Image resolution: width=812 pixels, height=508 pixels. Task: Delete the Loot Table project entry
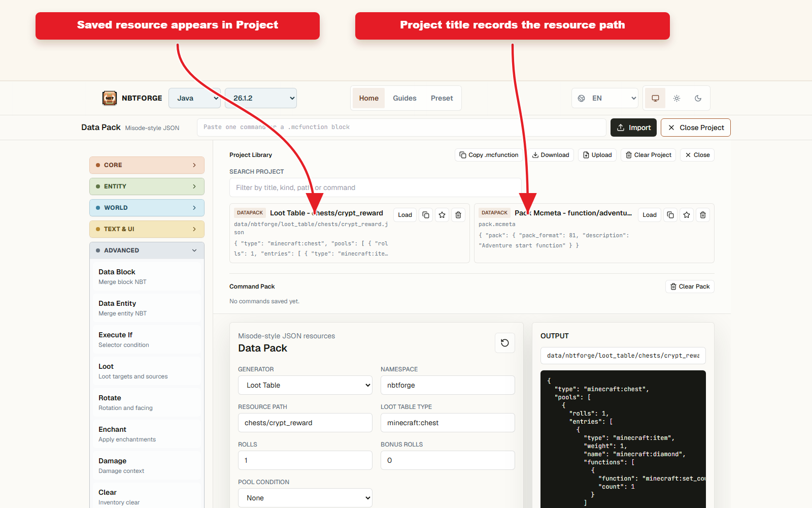458,215
